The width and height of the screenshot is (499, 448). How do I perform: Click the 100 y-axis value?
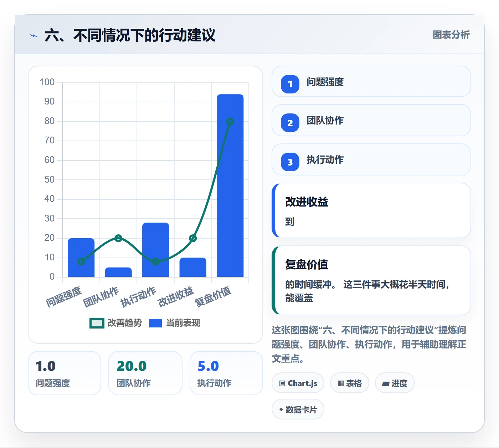(47, 82)
